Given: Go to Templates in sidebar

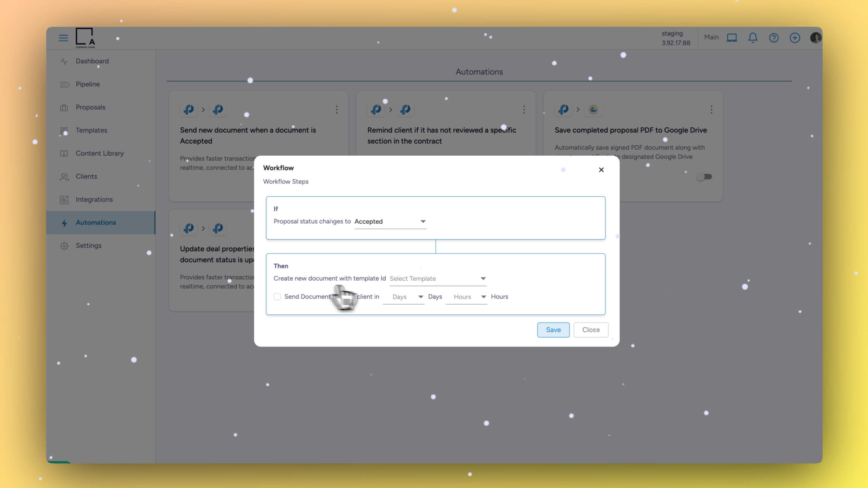Looking at the screenshot, I should (x=91, y=130).
